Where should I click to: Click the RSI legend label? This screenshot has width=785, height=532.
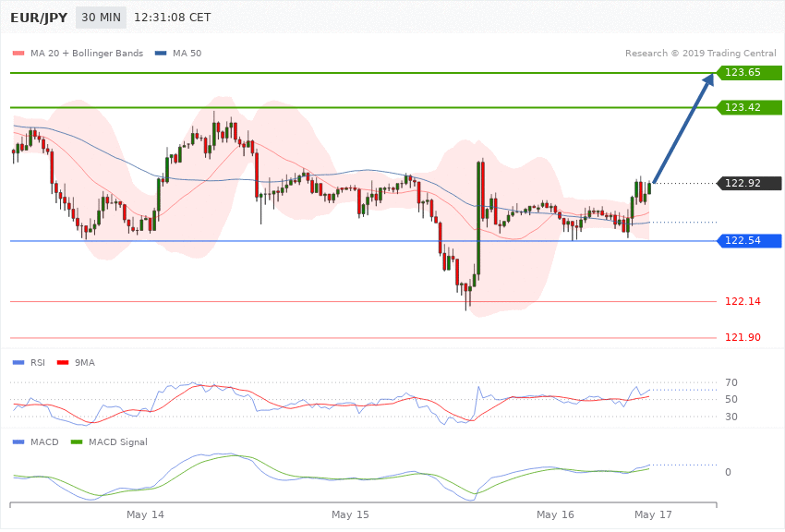coord(38,362)
